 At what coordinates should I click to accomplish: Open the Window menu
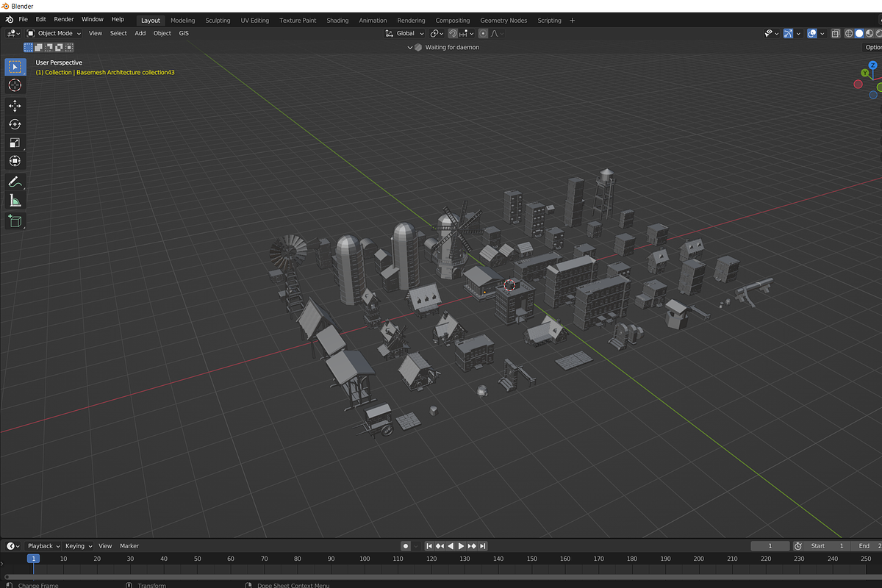(93, 19)
